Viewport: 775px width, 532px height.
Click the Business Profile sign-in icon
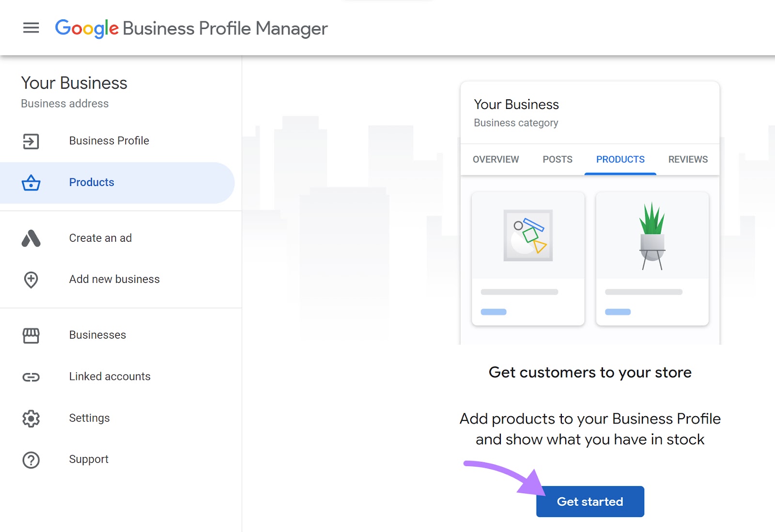31,141
